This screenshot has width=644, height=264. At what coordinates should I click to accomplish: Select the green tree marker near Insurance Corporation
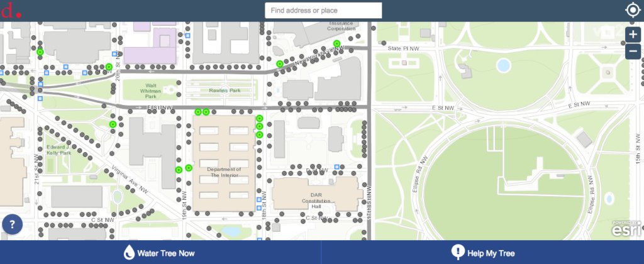(x=337, y=43)
